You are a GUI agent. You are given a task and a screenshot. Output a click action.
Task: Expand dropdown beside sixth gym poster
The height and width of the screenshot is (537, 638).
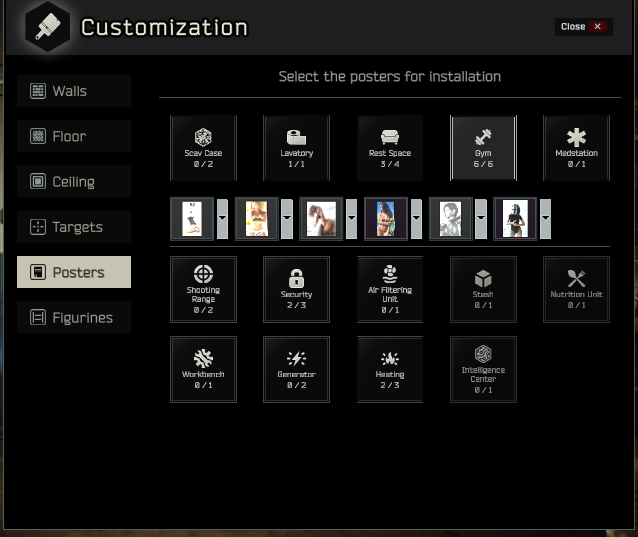pos(546,219)
